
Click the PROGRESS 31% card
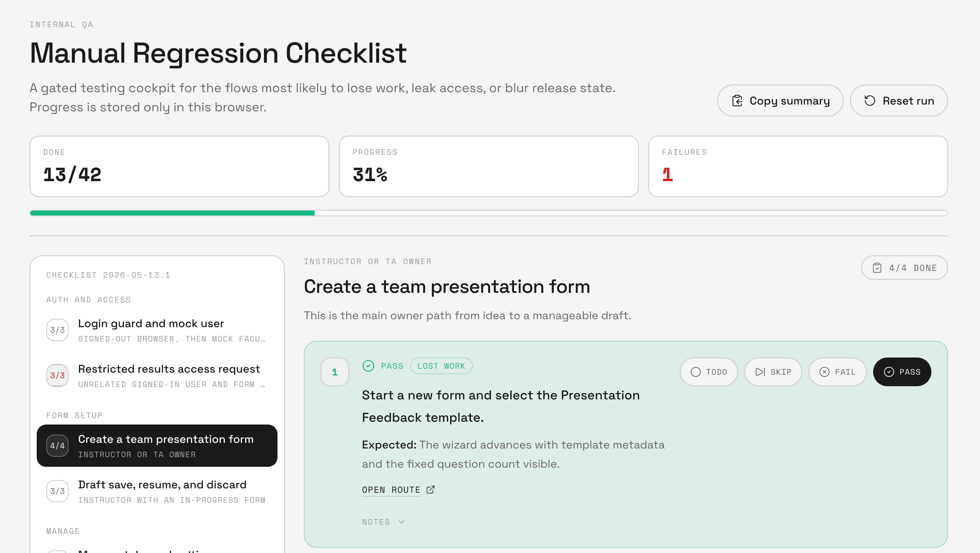(x=489, y=166)
